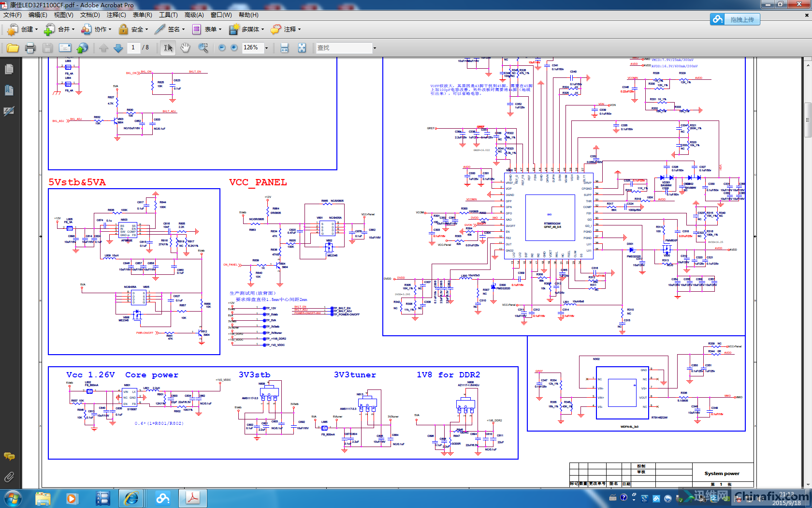Click the 126% zoom value field
This screenshot has height=508, width=812.
point(252,47)
